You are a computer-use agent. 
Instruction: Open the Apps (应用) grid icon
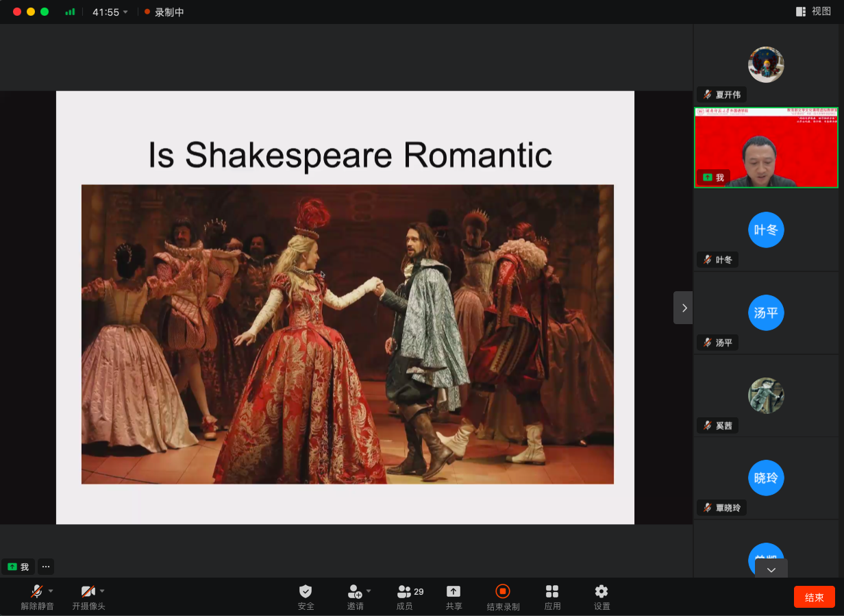pos(552,591)
